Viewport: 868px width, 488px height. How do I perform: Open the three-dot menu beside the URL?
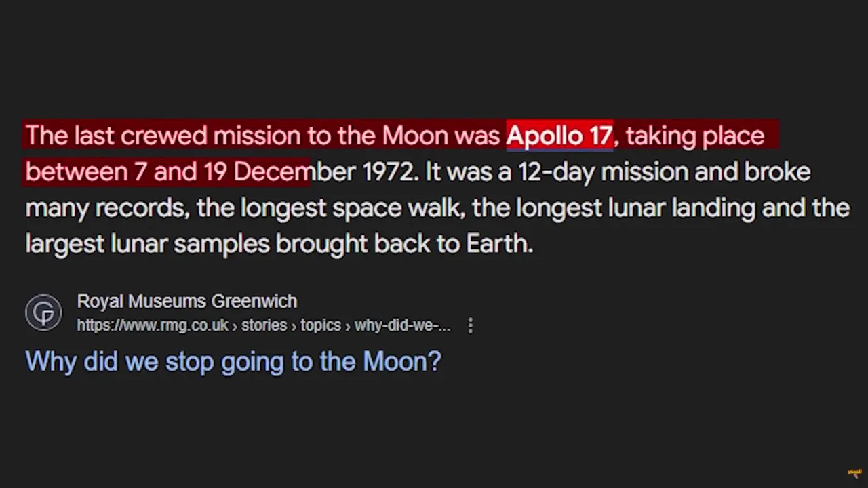tap(470, 326)
